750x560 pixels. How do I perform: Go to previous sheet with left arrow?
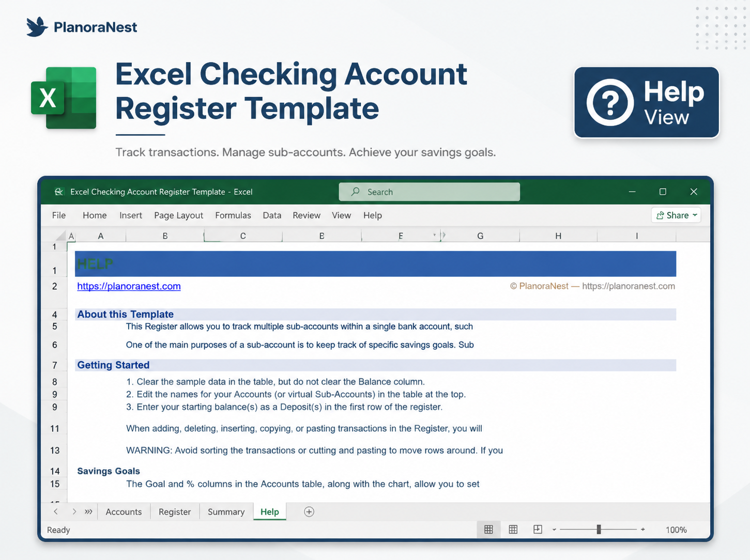[56, 511]
